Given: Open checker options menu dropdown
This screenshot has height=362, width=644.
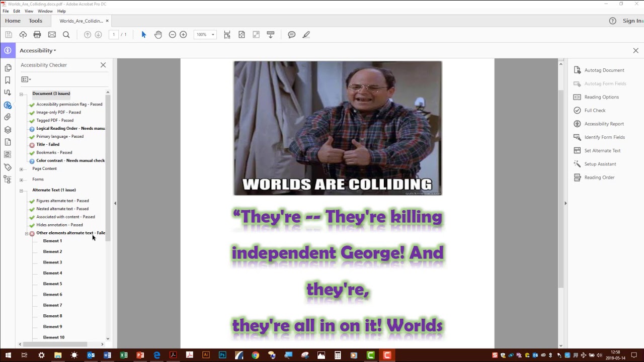Looking at the screenshot, I should pyautogui.click(x=26, y=79).
